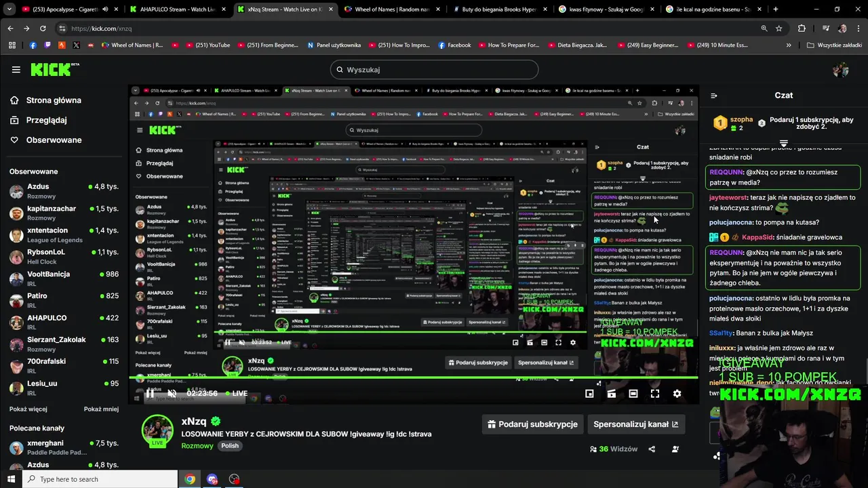Viewport: 868px width, 488px height.
Task: Click Spersonalizuj kanał button
Action: tap(635, 424)
